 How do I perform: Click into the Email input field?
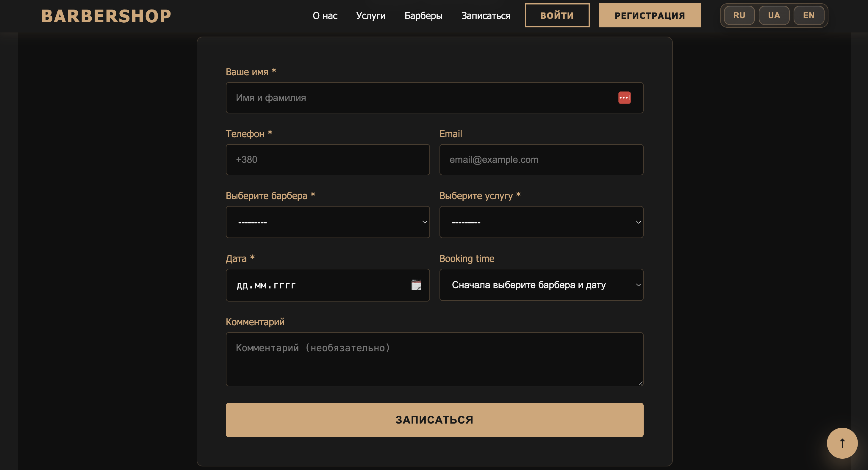coord(541,160)
